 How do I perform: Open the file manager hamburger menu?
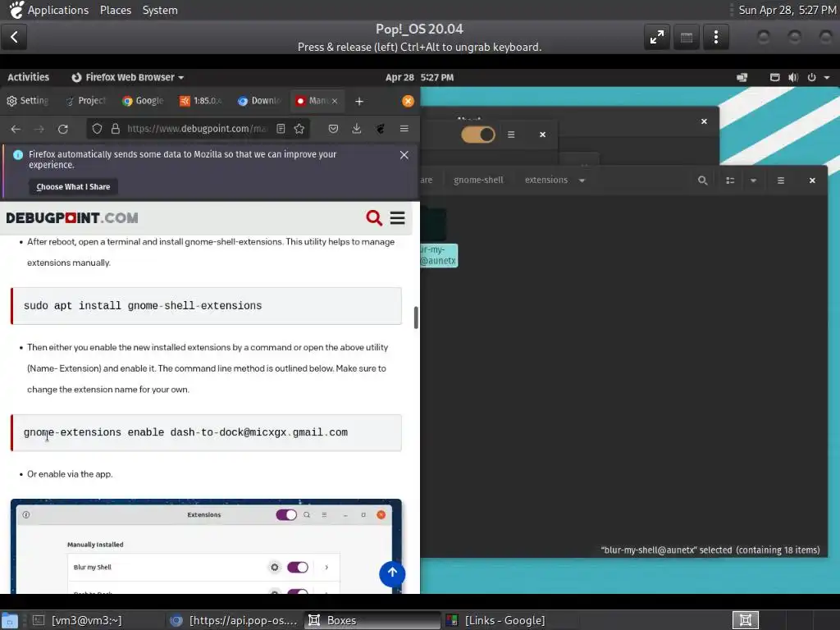point(781,180)
